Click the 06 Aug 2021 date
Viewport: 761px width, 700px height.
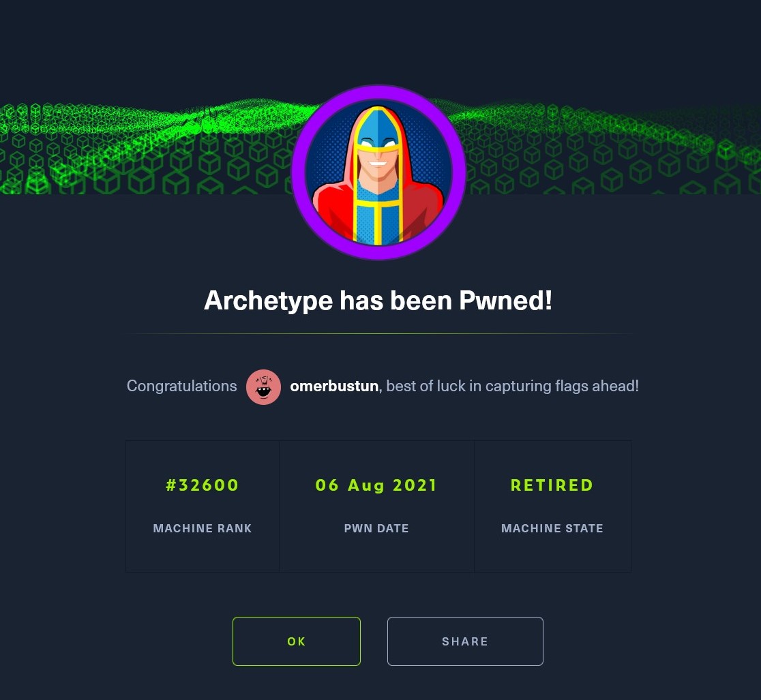(x=376, y=485)
